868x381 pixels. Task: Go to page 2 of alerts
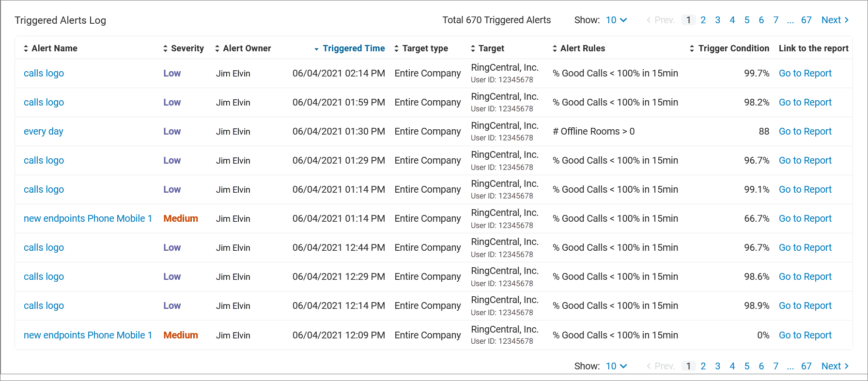point(703,20)
